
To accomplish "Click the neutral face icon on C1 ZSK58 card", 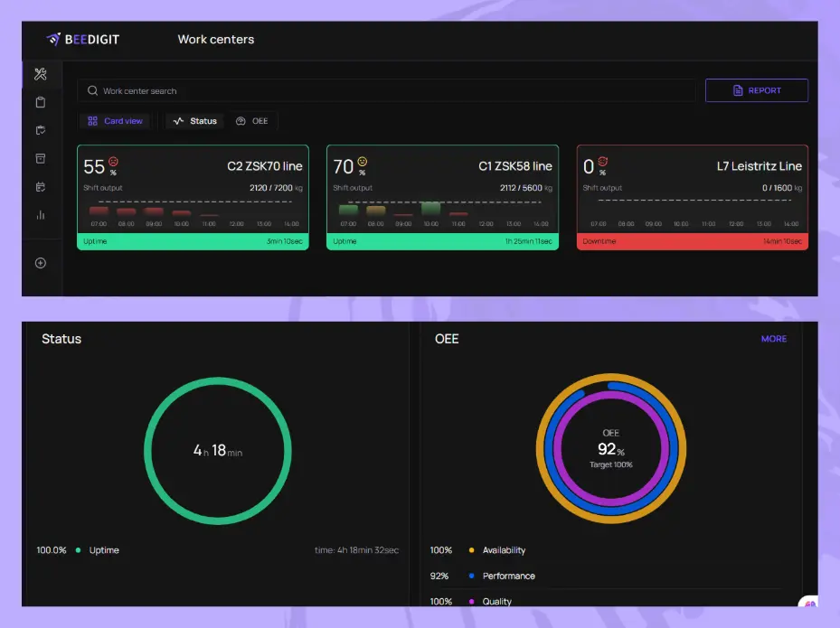I will [x=363, y=161].
